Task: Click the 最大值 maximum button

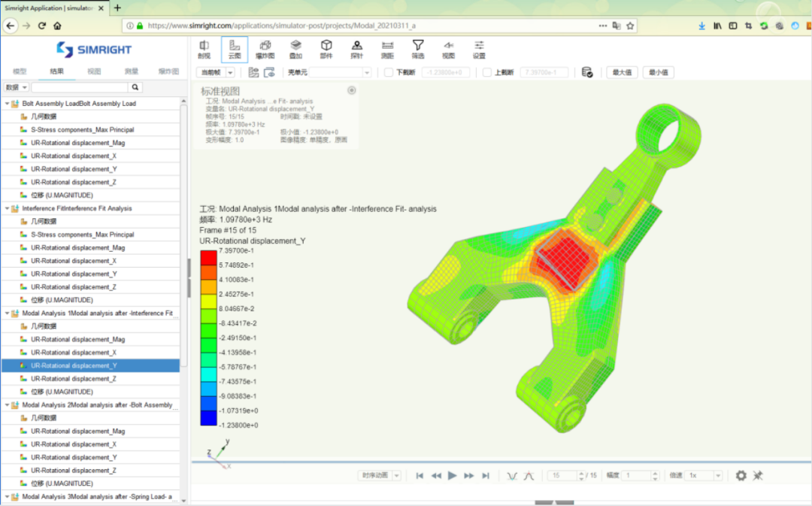Action: point(622,72)
